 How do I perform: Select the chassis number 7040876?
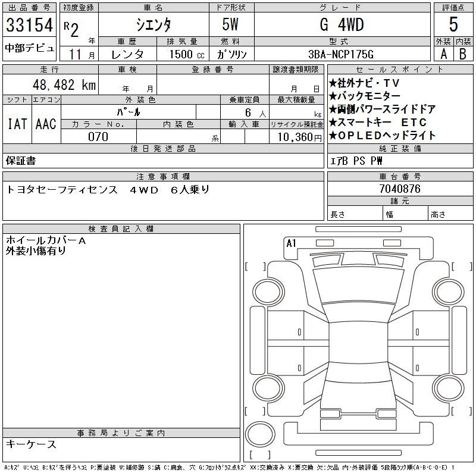click(400, 189)
